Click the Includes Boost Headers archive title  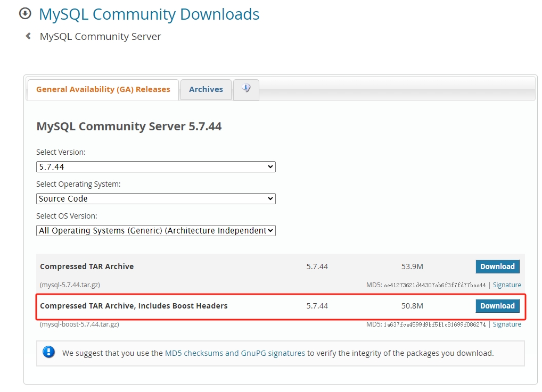point(134,306)
